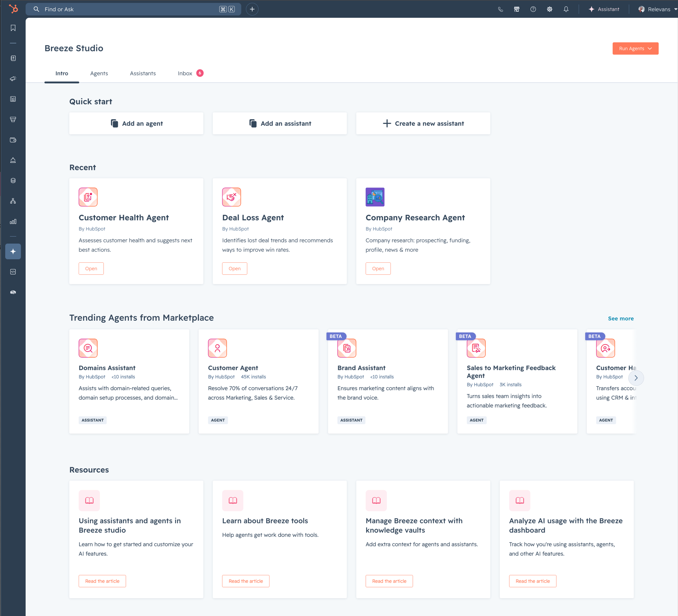
Task: Open the Commerce wallet sidebar icon
Action: click(x=13, y=140)
